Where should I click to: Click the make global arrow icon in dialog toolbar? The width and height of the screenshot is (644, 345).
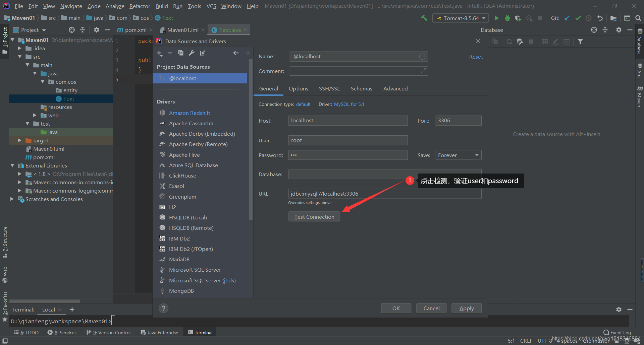pos(203,53)
